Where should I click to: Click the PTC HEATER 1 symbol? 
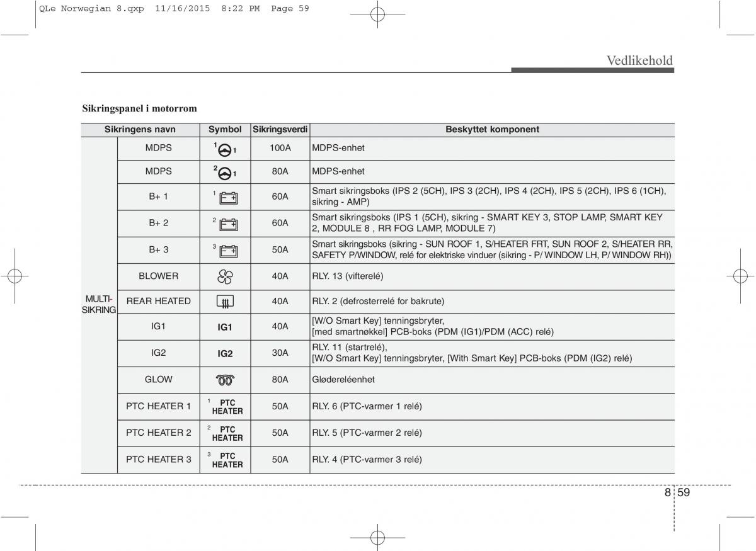click(x=226, y=407)
